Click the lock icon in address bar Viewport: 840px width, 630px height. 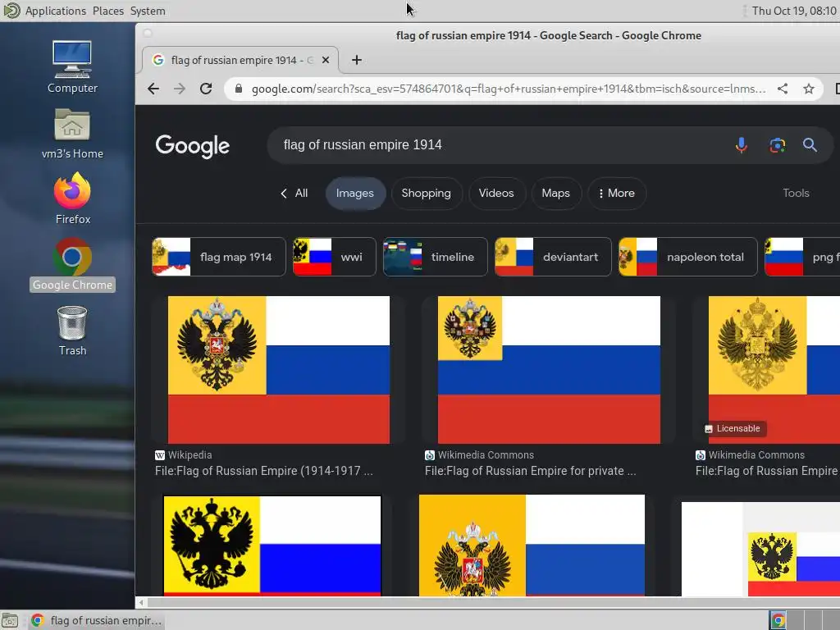pos(239,89)
